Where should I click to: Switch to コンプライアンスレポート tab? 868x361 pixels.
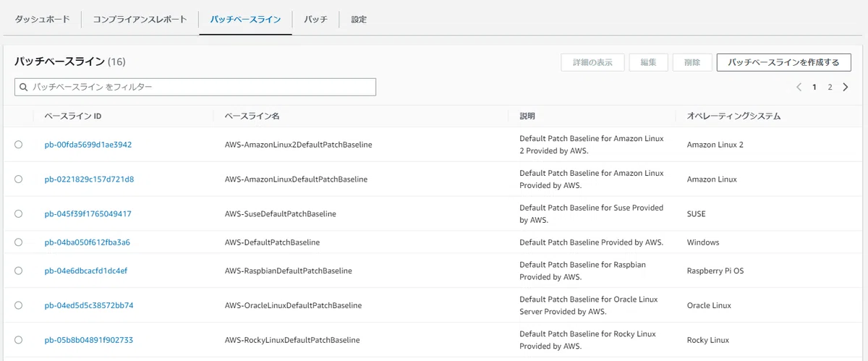click(140, 20)
